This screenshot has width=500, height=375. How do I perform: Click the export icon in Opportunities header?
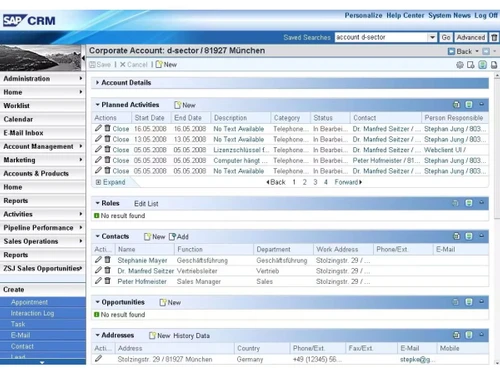469,302
